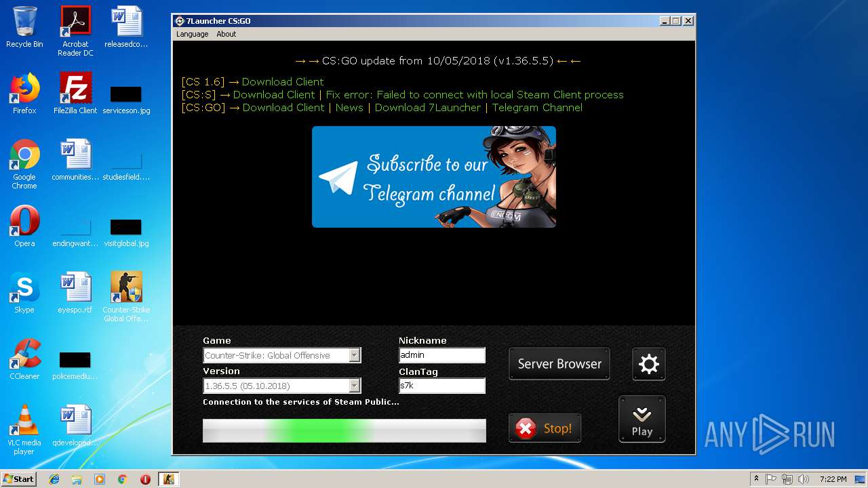Select the CCleaner desktop icon

[x=24, y=359]
